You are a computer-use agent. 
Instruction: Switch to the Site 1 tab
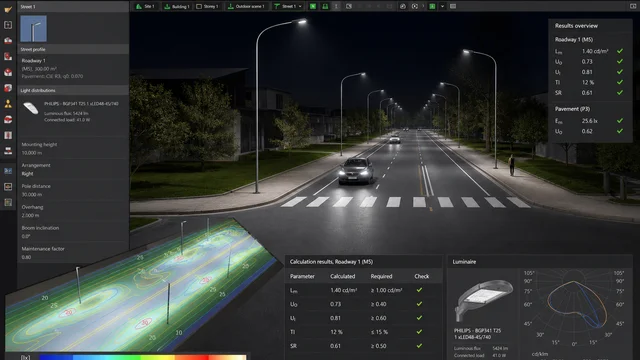(145, 6)
